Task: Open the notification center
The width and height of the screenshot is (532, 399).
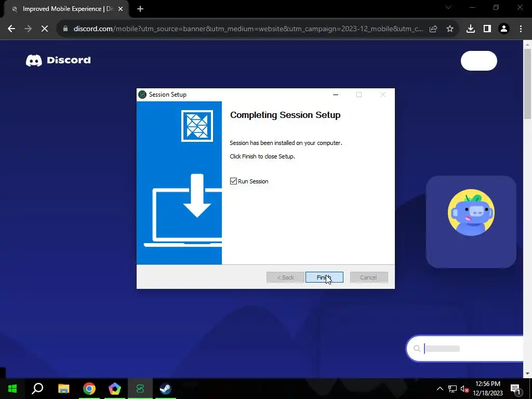Action: tap(516, 389)
